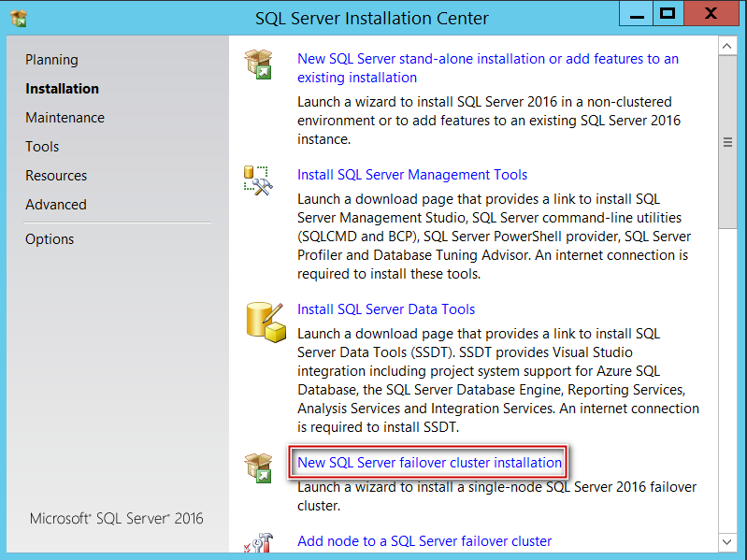Click the Management Tools wrench icon

258,180
